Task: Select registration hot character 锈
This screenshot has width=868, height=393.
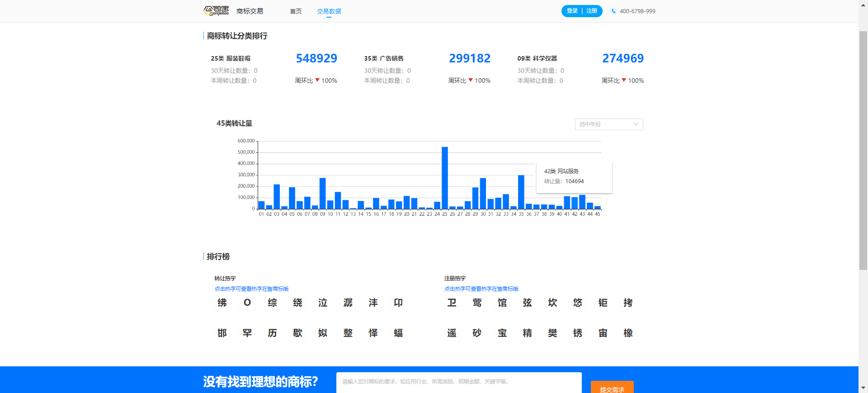Action: 578,333
